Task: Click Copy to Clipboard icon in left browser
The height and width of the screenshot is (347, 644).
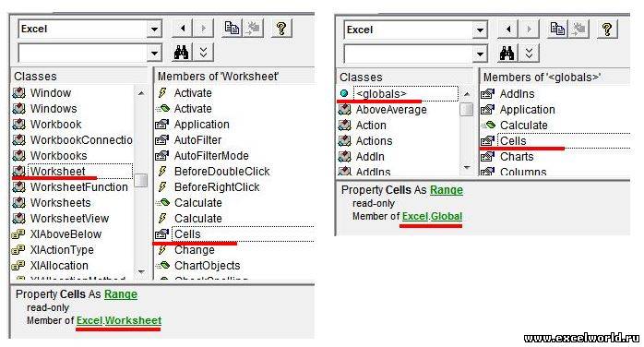Action: coord(233,29)
